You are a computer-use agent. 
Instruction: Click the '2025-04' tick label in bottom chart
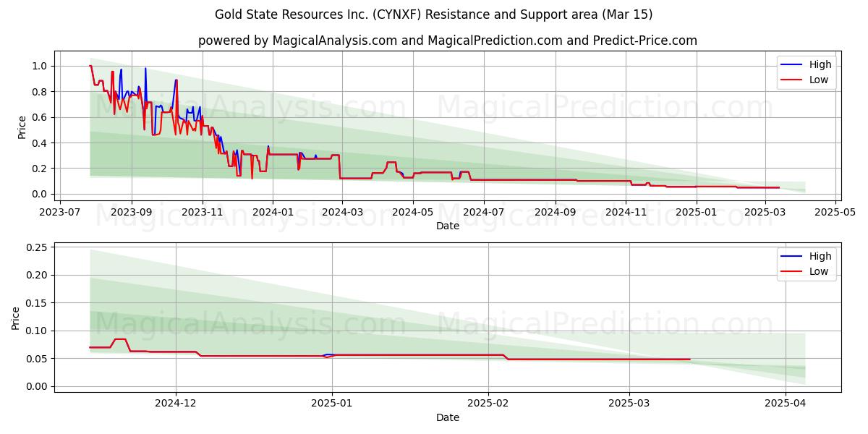click(x=786, y=404)
